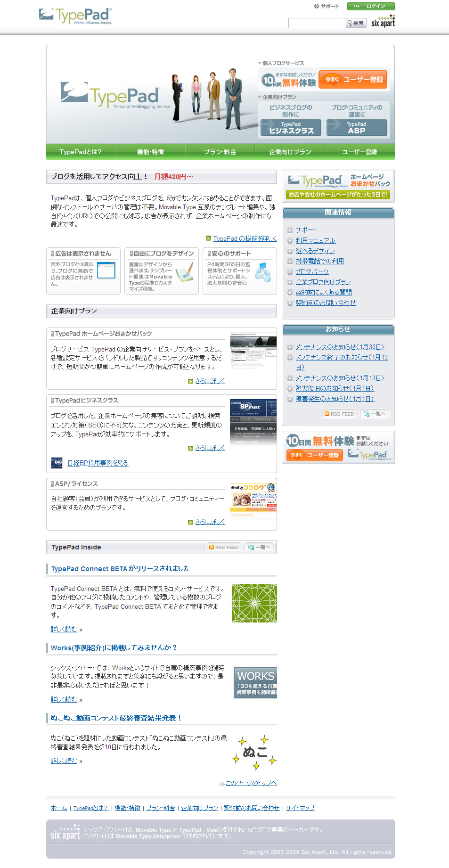
Task: Open メンテナンスのお知らせ(1月30日) notice
Action: (x=340, y=347)
